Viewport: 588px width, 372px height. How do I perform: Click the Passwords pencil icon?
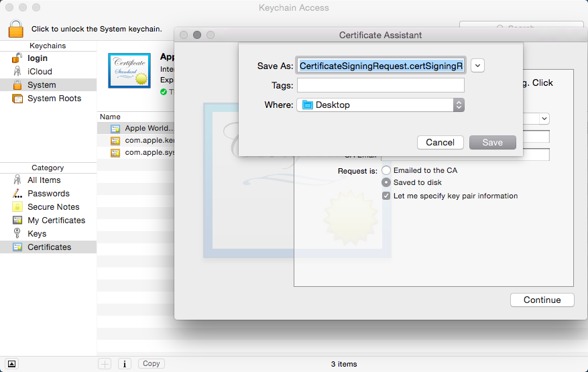point(17,194)
